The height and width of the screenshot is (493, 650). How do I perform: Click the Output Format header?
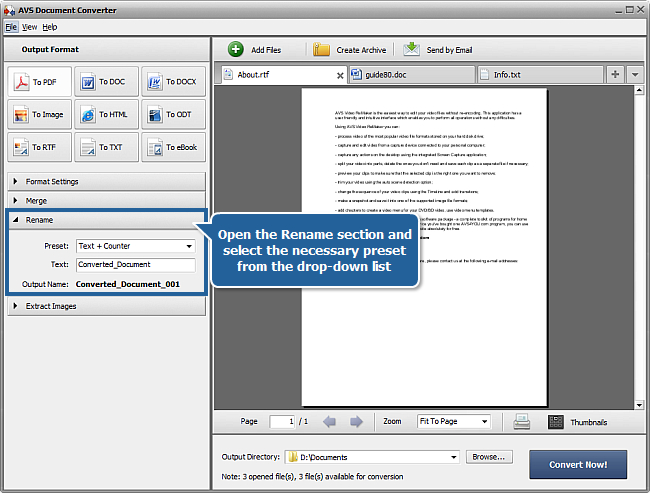coord(50,49)
